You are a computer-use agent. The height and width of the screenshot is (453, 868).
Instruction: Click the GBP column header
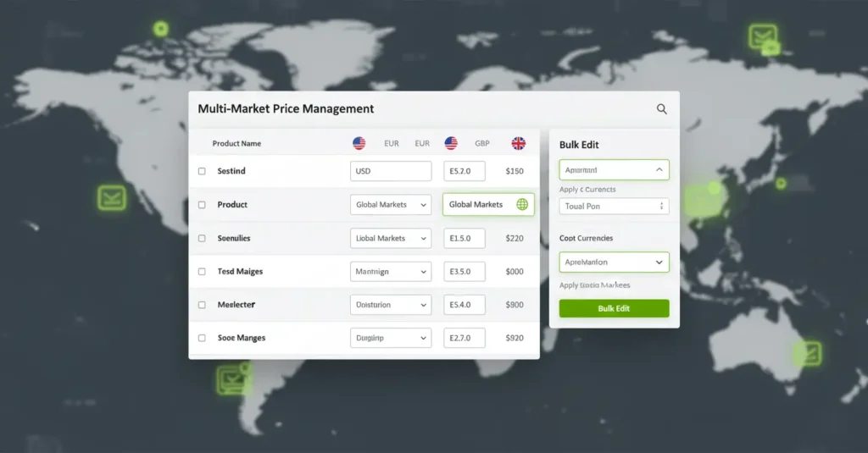click(x=482, y=143)
